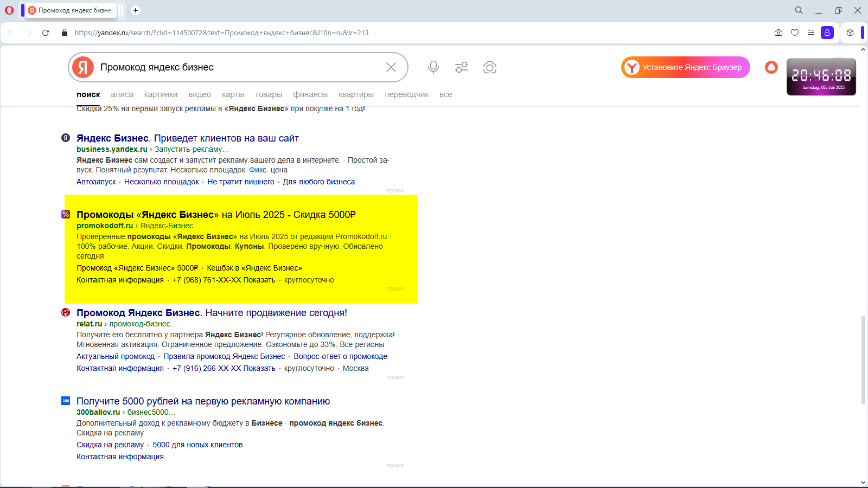Install Yandex Browser button
The width and height of the screenshot is (868, 488).
(x=686, y=67)
